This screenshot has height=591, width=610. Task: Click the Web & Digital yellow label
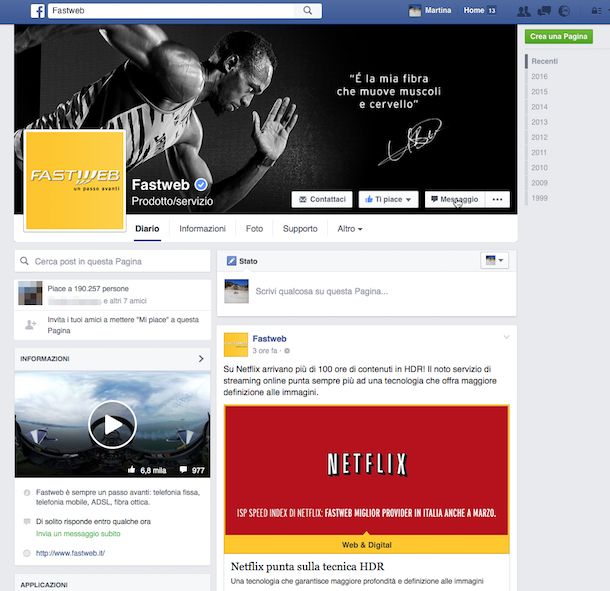point(366,545)
